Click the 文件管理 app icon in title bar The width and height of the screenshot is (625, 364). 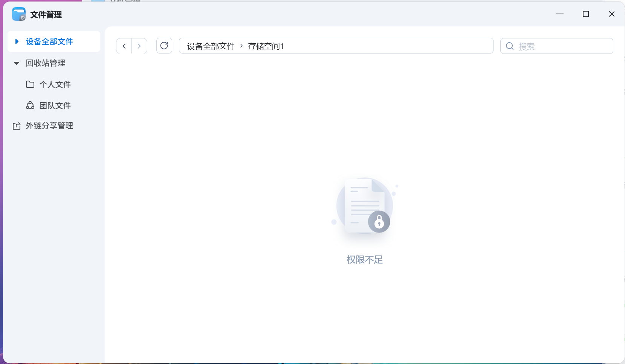point(19,14)
